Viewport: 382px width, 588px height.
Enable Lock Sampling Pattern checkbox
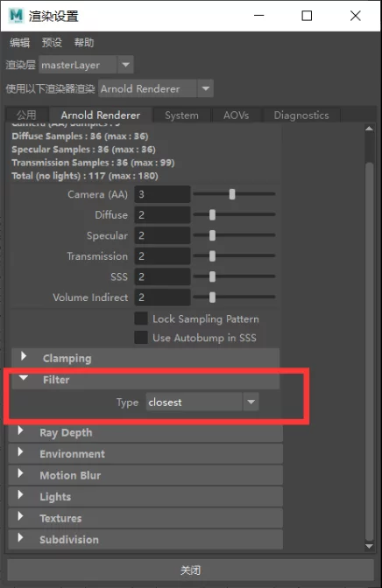click(x=141, y=318)
